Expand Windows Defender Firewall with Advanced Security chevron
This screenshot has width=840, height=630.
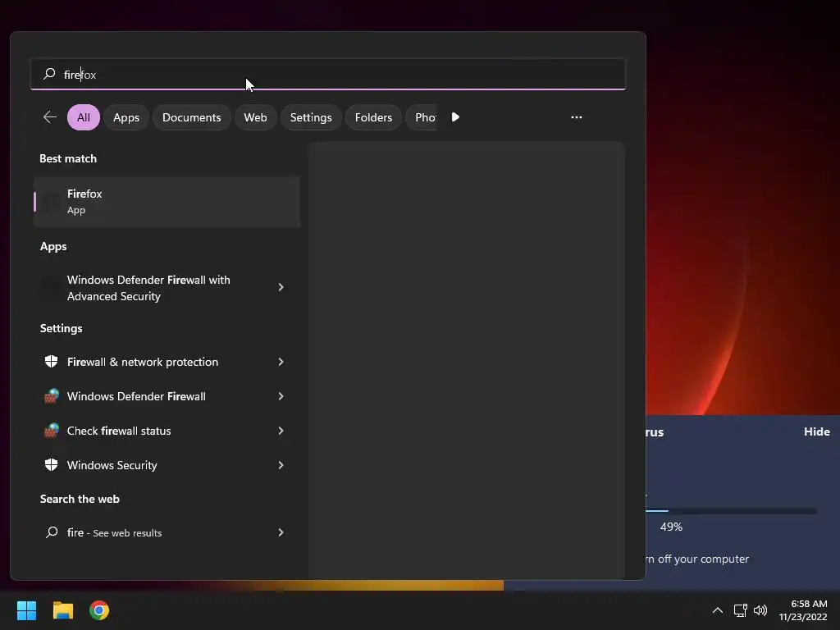pyautogui.click(x=281, y=288)
